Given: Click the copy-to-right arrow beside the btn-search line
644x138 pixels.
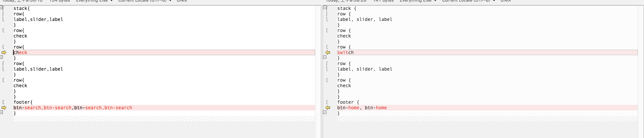Looking at the screenshot, I should point(4,108).
